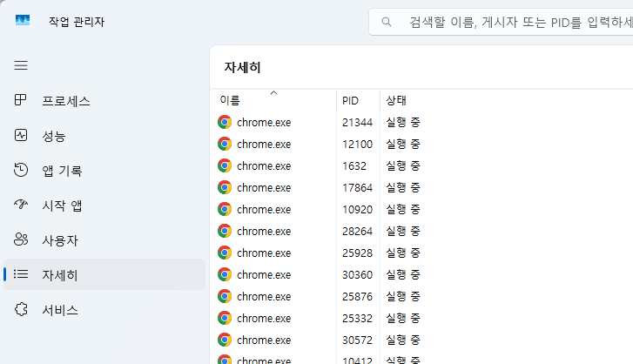The width and height of the screenshot is (633, 364).
Task: Select chrome.exe name with PID 10920
Action: click(264, 210)
